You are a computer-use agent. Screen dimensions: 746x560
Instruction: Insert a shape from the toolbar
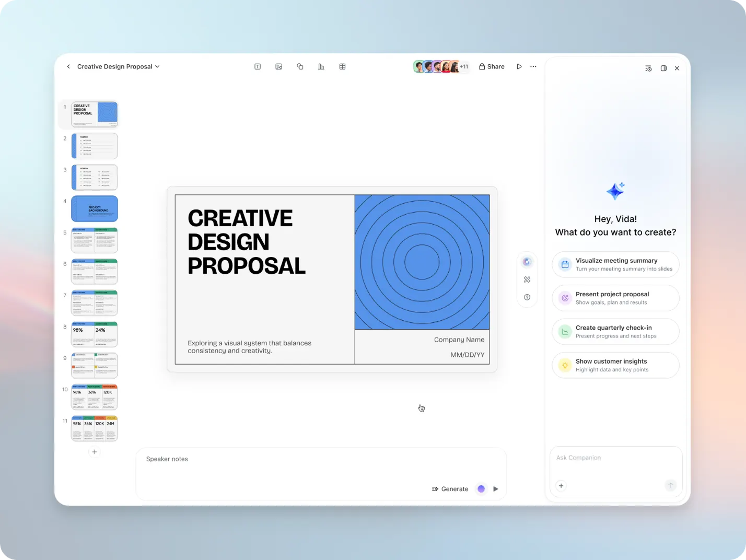pyautogui.click(x=300, y=67)
